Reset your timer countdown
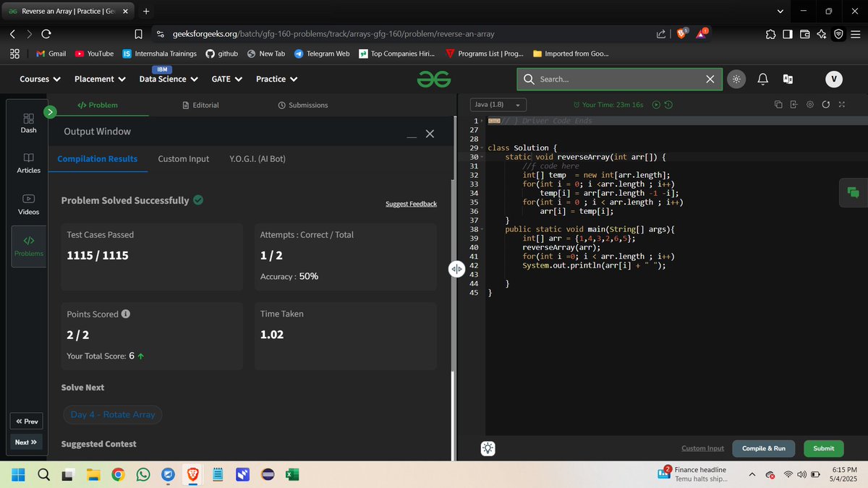 pyautogui.click(x=668, y=105)
